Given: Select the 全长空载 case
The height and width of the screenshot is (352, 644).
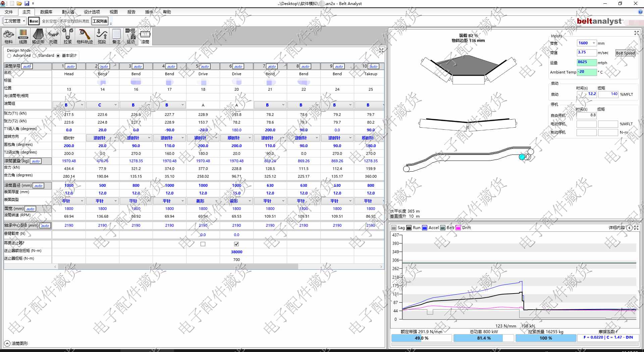Looking at the screenshot, I should pos(49,21).
